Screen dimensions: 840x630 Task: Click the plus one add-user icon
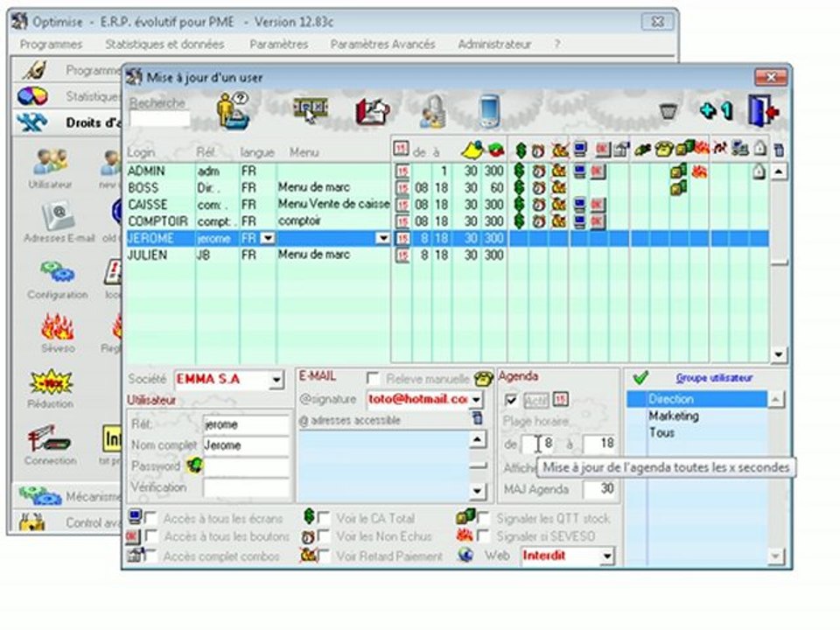tap(717, 110)
